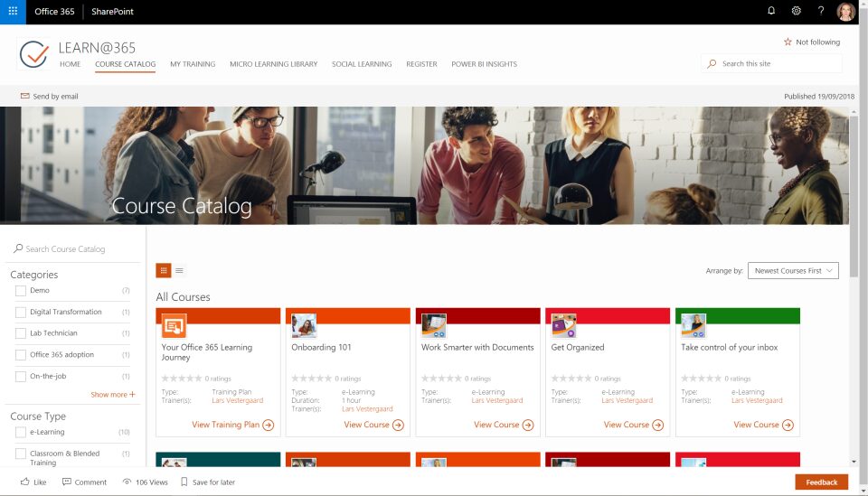Click the Not following star icon

click(788, 42)
